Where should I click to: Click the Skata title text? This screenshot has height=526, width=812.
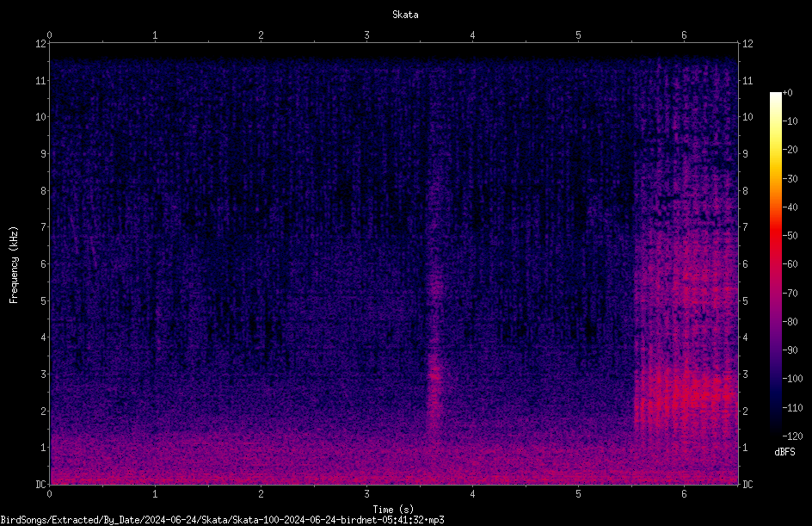point(405,15)
